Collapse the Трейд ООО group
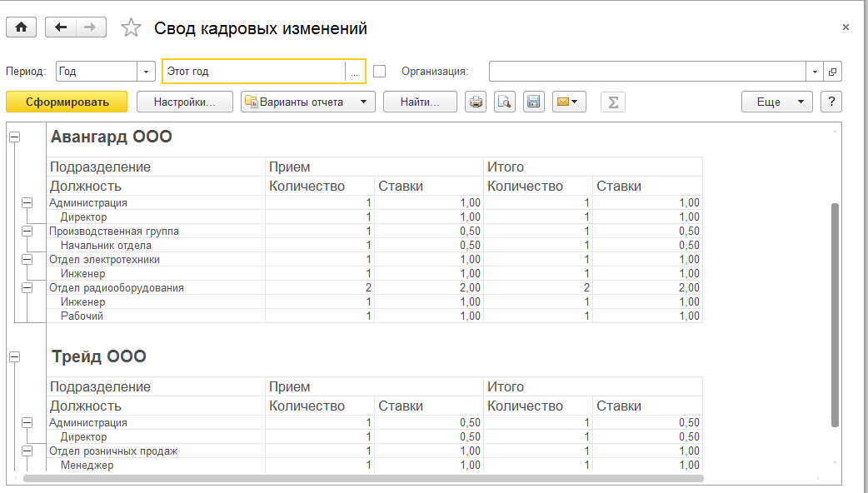The height and width of the screenshot is (493, 868). point(14,356)
